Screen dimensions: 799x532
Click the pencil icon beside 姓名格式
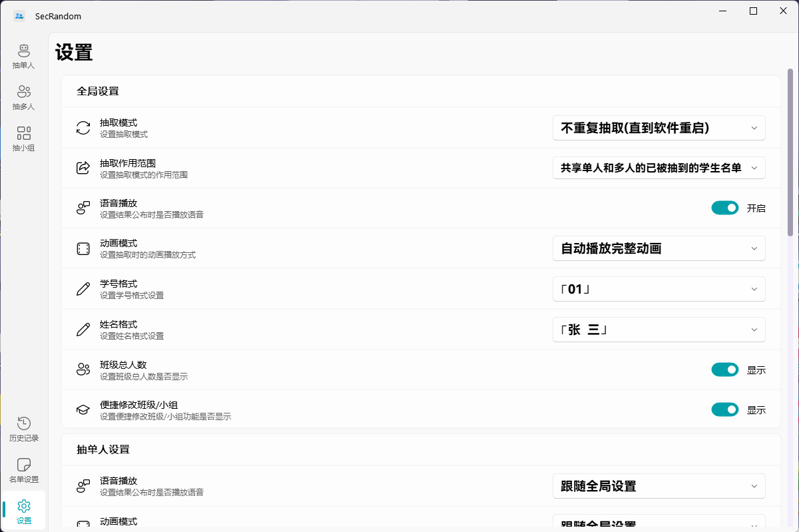point(83,330)
